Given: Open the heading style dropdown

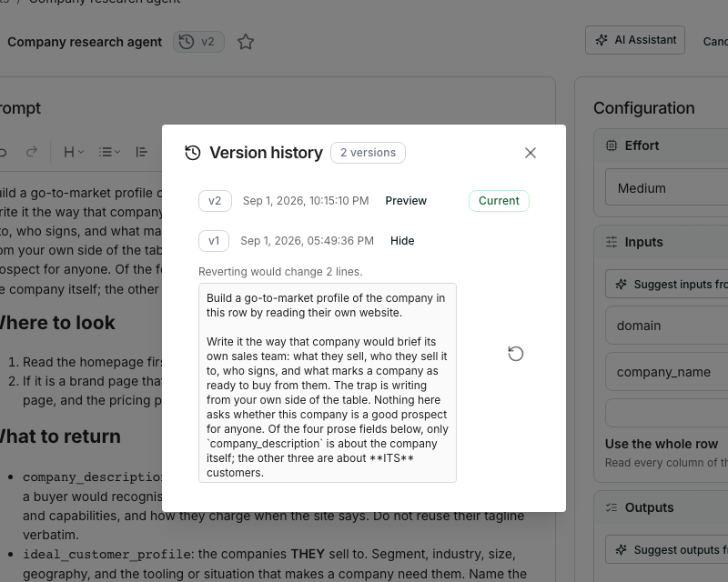Looking at the screenshot, I should [74, 152].
